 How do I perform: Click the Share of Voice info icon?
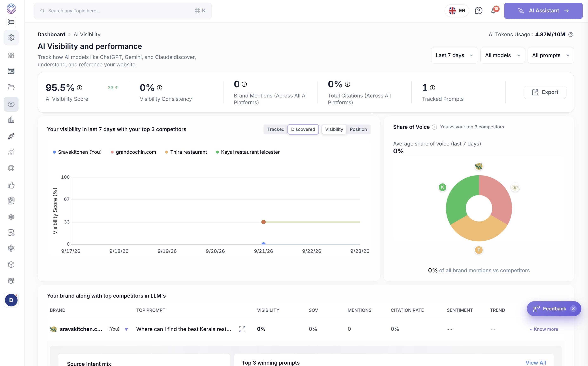[x=434, y=127]
